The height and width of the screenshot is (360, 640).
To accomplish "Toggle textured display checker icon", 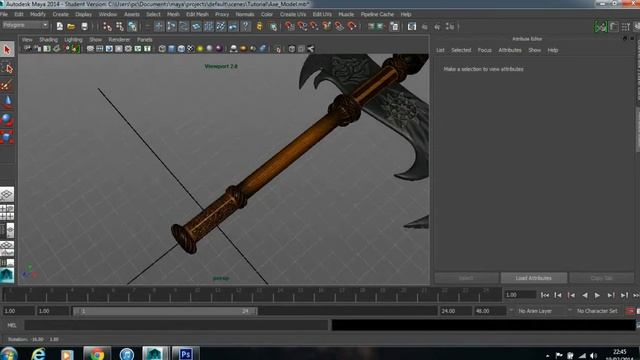I will click(x=191, y=49).
